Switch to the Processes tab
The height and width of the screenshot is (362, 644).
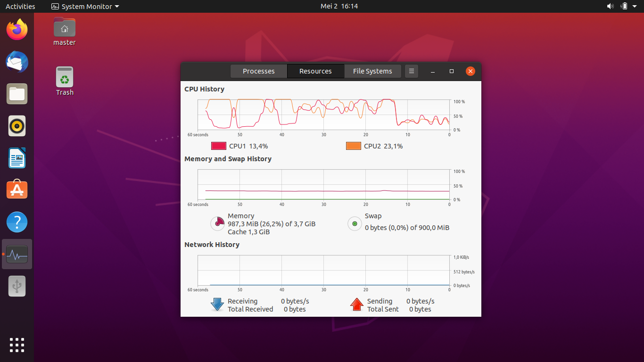click(x=258, y=71)
